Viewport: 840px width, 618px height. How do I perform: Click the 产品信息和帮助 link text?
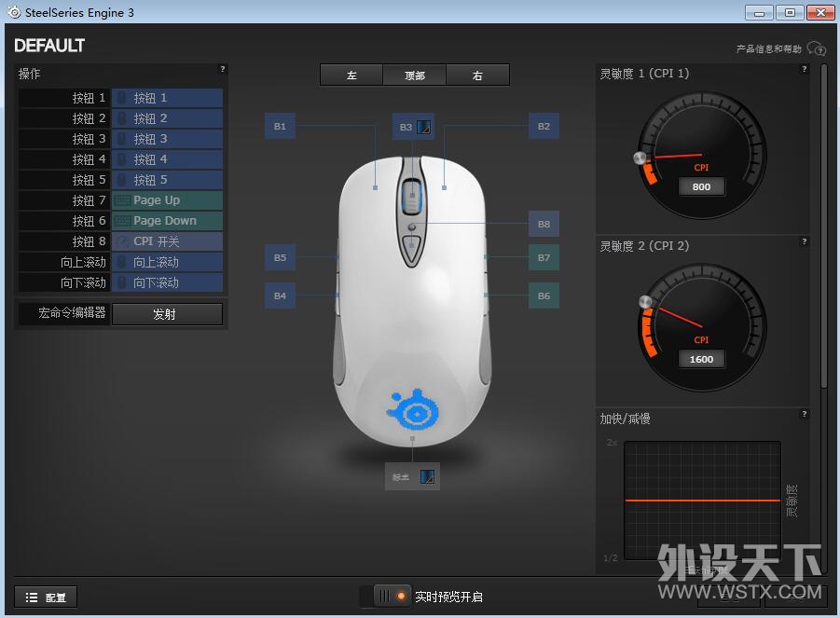point(769,48)
